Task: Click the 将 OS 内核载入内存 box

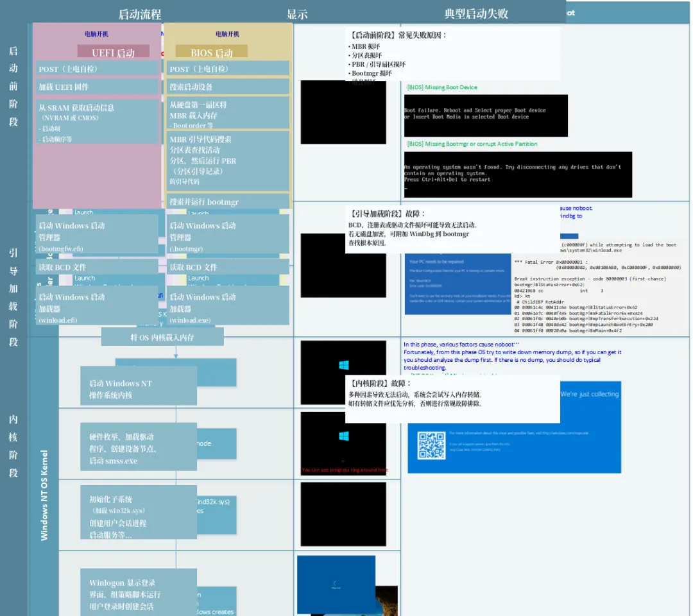Action: click(162, 336)
